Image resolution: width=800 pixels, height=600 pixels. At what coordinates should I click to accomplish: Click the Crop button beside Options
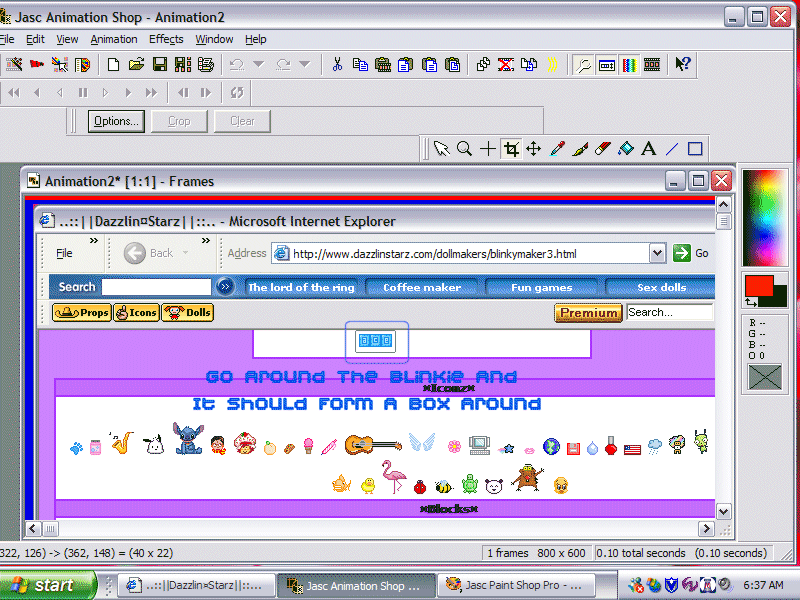[179, 121]
